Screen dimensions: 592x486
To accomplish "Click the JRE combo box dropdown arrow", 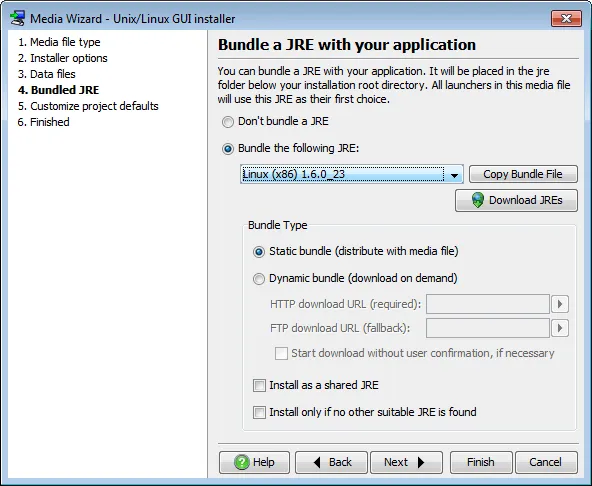I will click(x=454, y=175).
